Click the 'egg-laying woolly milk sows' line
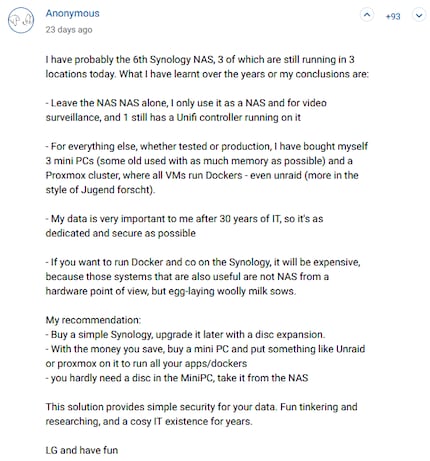This screenshot has height=461, width=430. (171, 291)
